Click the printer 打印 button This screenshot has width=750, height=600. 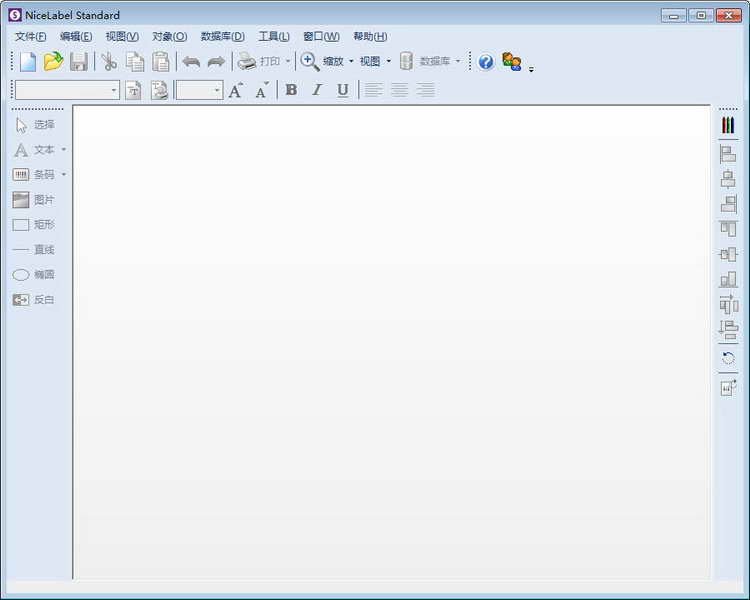coord(259,61)
